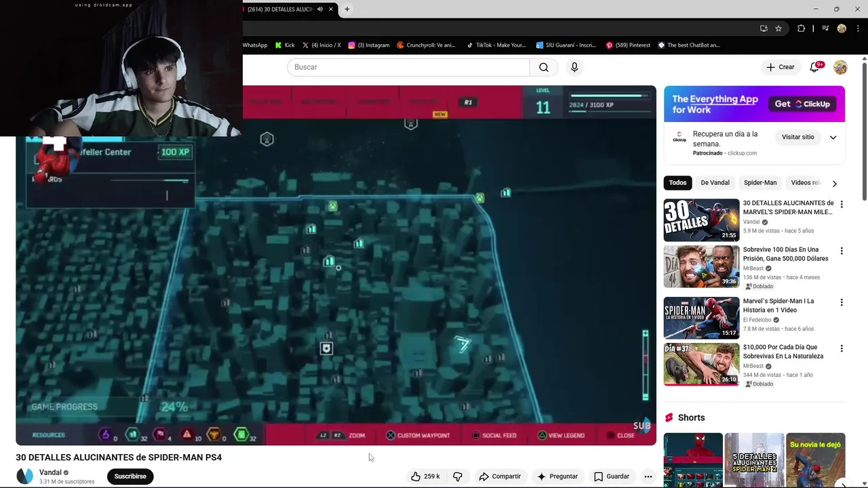
Task: Open the Su novia le dejó short
Action: point(816,460)
